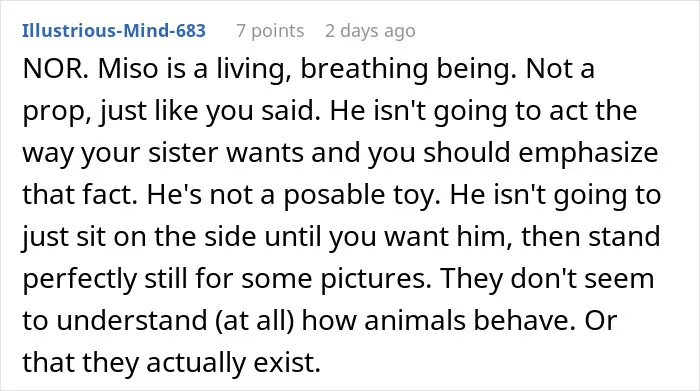Click the parenthetical (at all) text
This screenshot has height=391, width=700.
[254, 321]
